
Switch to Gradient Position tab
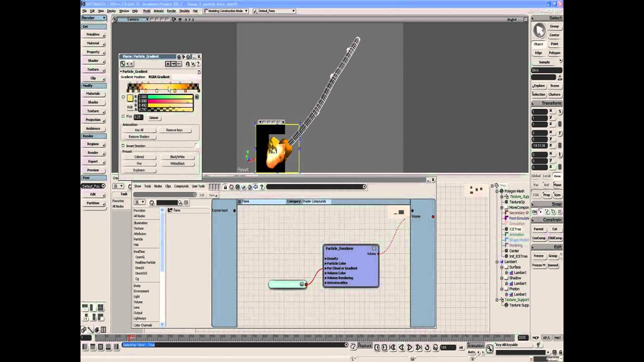(x=133, y=77)
